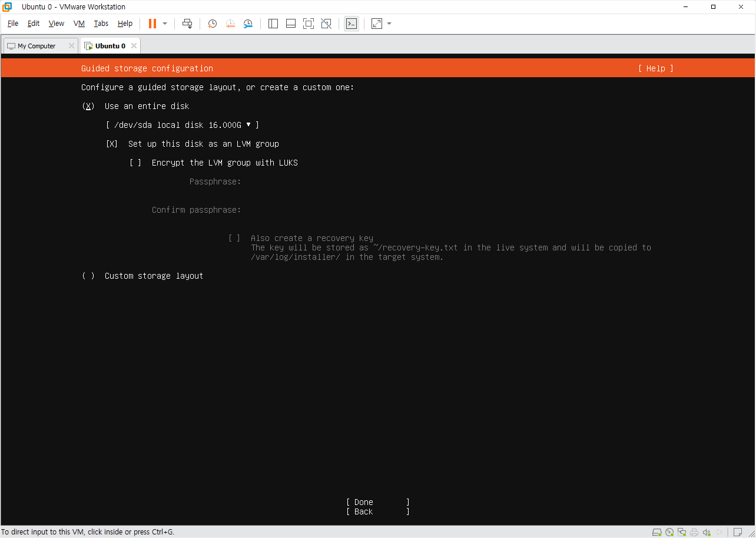Enter full screen mode icon
Image resolution: width=756 pixels, height=538 pixels.
(x=309, y=24)
